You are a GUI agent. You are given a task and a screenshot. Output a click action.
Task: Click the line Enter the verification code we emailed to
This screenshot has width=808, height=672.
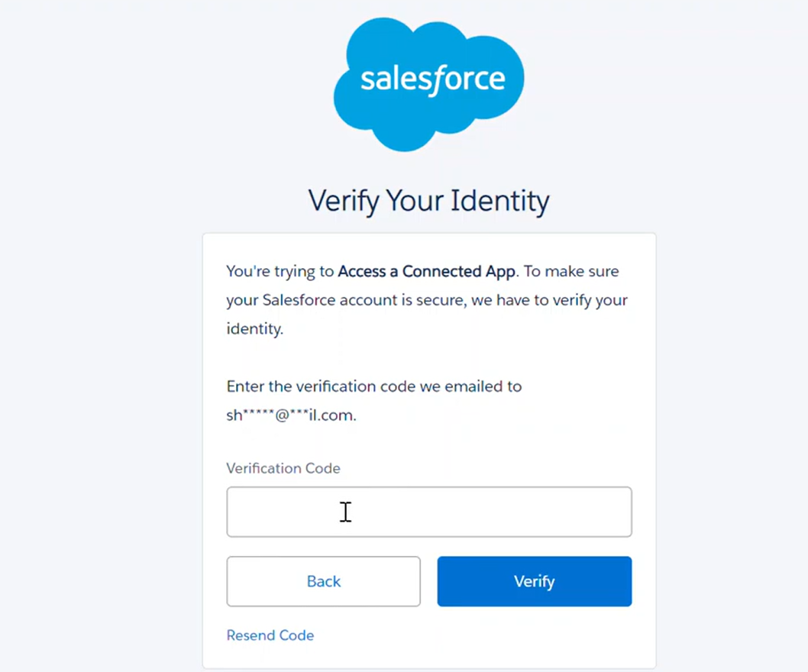click(374, 386)
